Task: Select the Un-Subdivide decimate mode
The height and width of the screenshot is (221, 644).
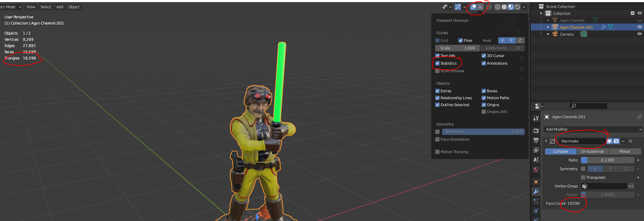Action: tap(592, 151)
